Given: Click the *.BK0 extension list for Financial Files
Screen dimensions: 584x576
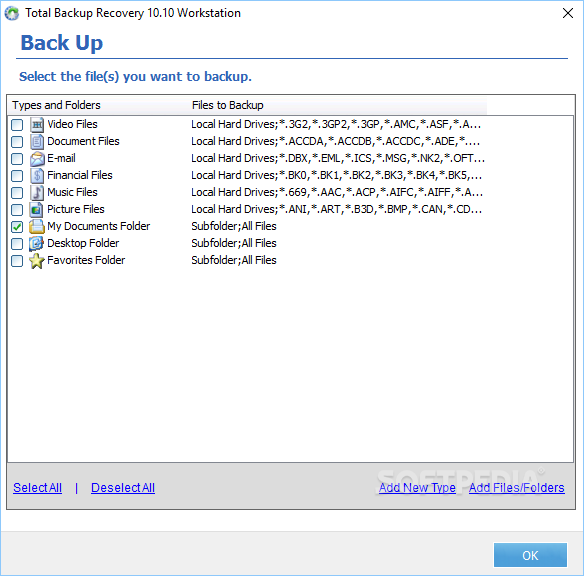Looking at the screenshot, I should pyautogui.click(x=336, y=175).
